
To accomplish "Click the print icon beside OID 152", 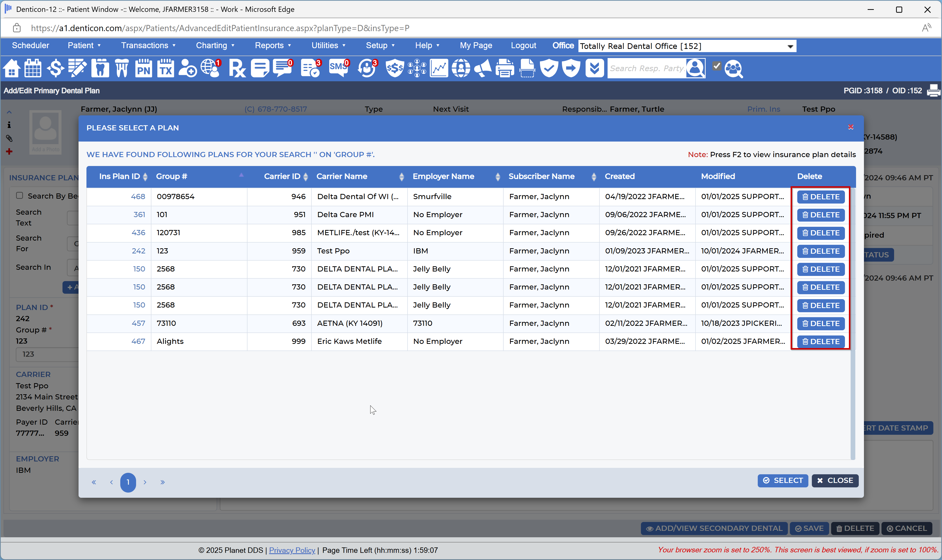I will [933, 91].
